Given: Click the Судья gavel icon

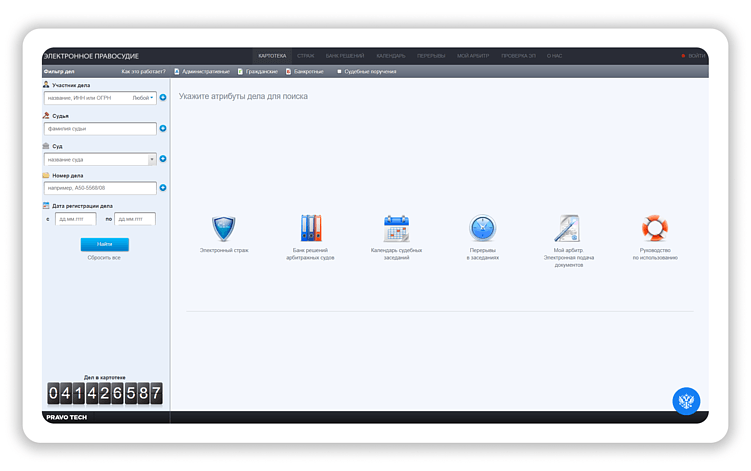Looking at the screenshot, I should point(46,115).
